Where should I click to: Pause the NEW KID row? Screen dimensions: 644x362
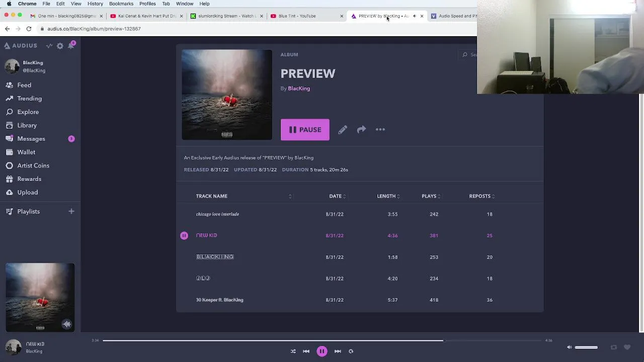click(x=184, y=235)
